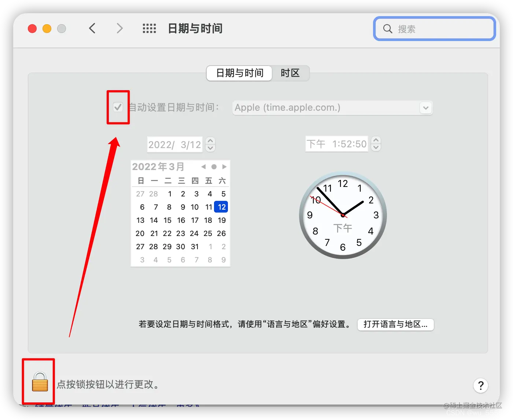Image resolution: width=513 pixels, height=420 pixels.
Task: Open the Apple time server dropdown
Action: [425, 108]
